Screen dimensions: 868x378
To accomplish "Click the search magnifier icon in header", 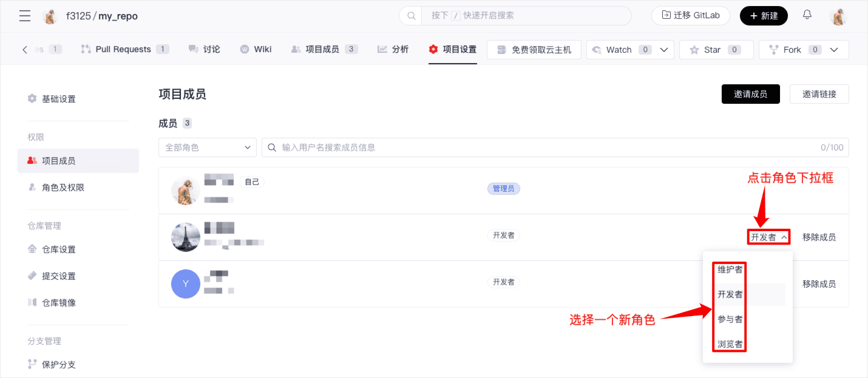I will coord(411,16).
